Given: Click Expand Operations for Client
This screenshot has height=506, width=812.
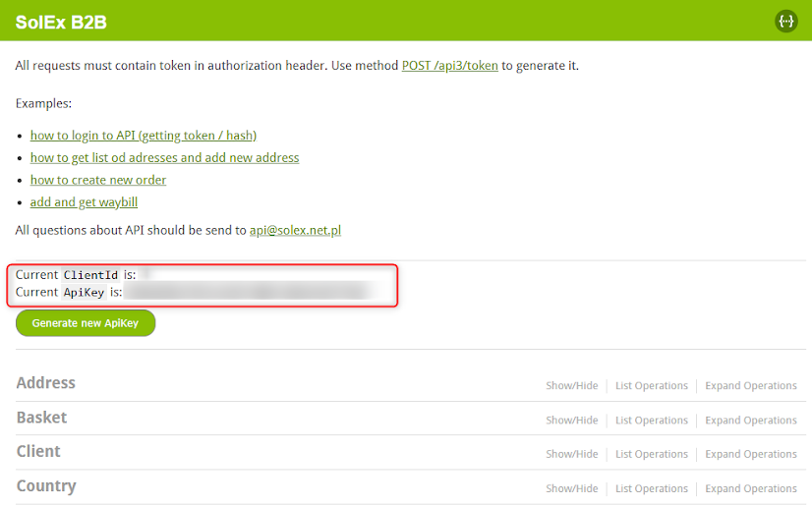Looking at the screenshot, I should (x=751, y=454).
